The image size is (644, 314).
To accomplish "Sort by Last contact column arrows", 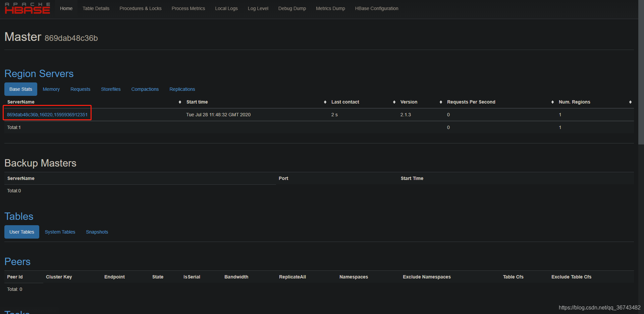I will pyautogui.click(x=394, y=102).
